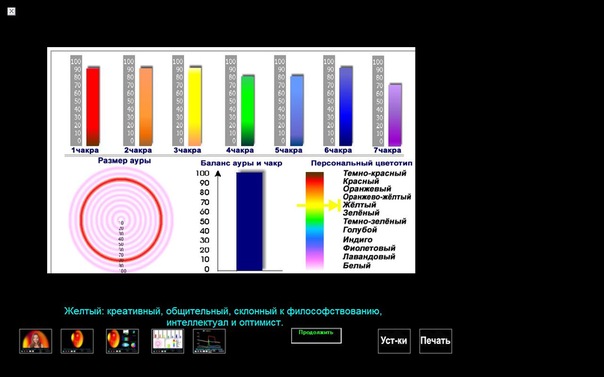Click the orange 2чакра bar
604x377 pixels.
(x=146, y=106)
